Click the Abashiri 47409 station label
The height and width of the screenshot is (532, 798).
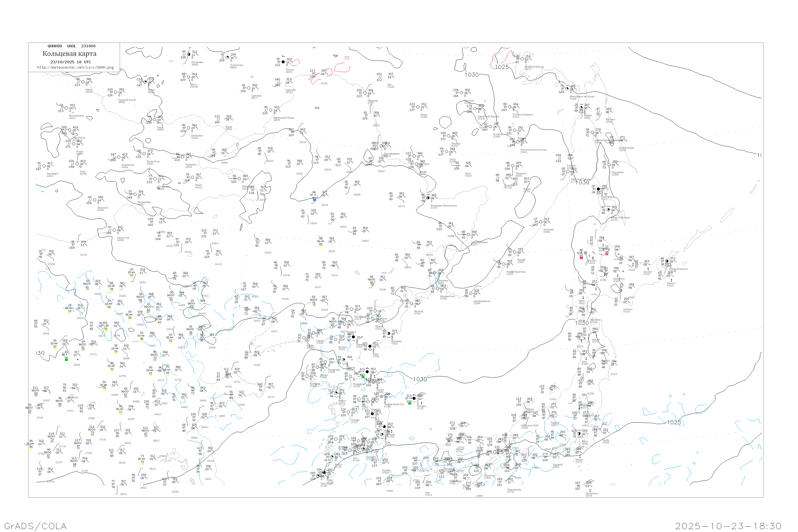(x=647, y=273)
